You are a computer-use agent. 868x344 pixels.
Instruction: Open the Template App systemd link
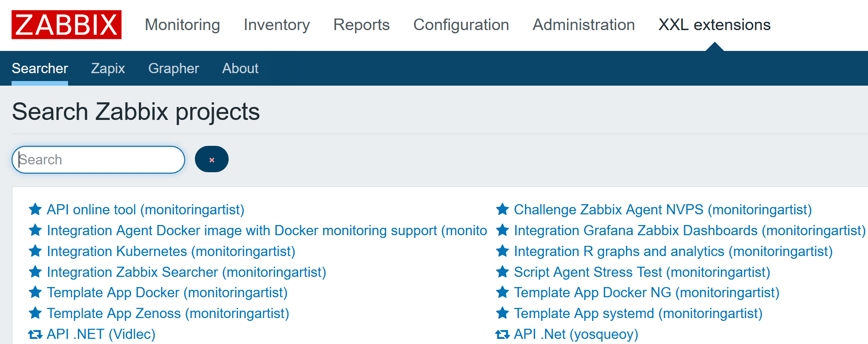(638, 313)
